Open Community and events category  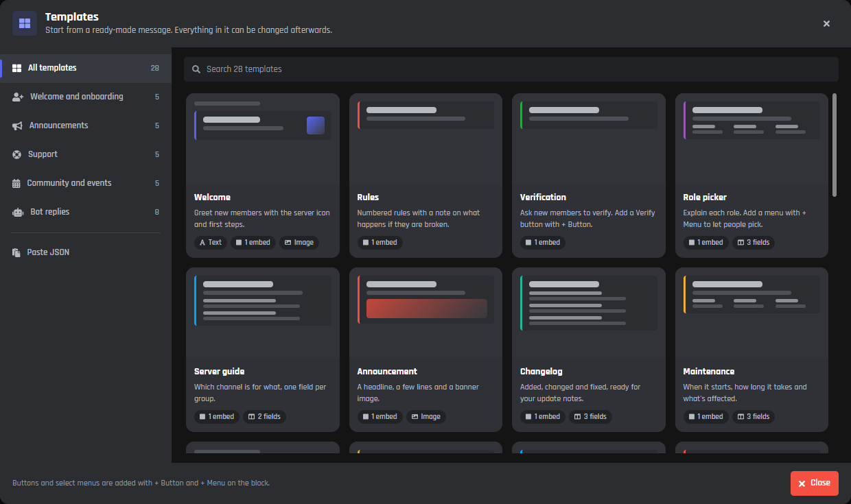[86, 183]
